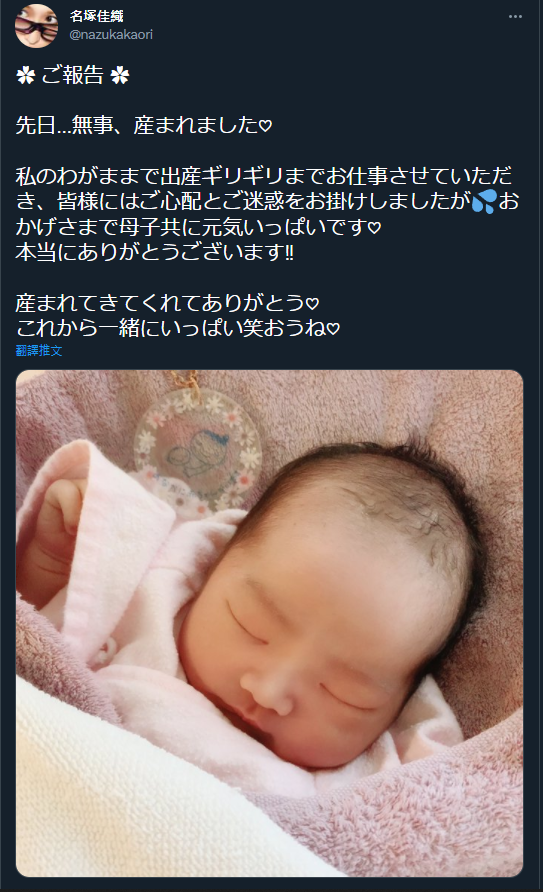Click the heart after 元気いっぱいです
The image size is (543, 892).
[x=374, y=228]
